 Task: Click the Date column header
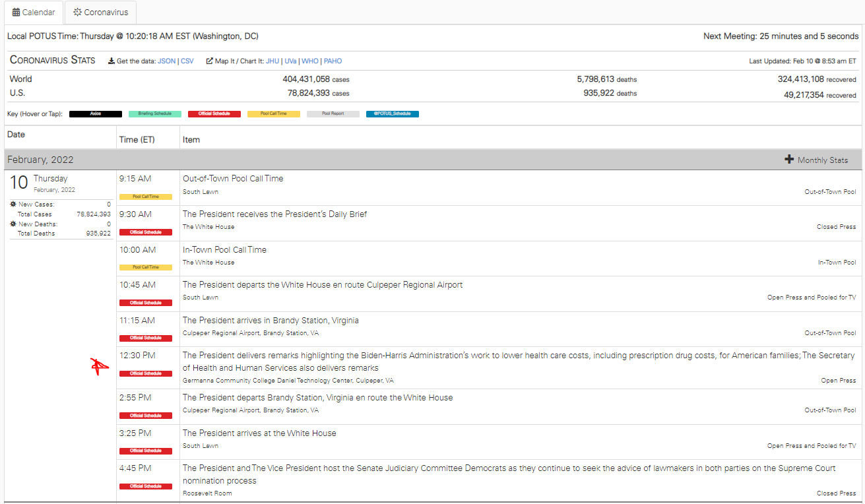coord(16,135)
